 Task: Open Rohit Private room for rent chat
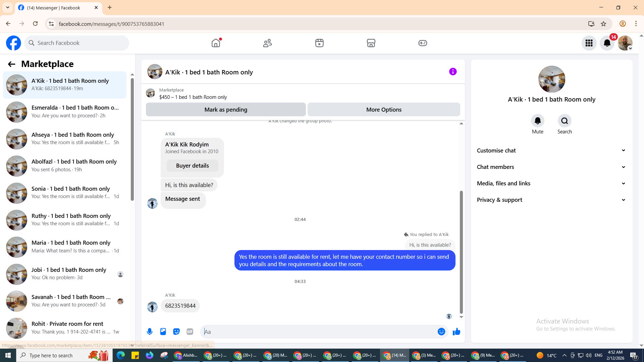(65, 328)
